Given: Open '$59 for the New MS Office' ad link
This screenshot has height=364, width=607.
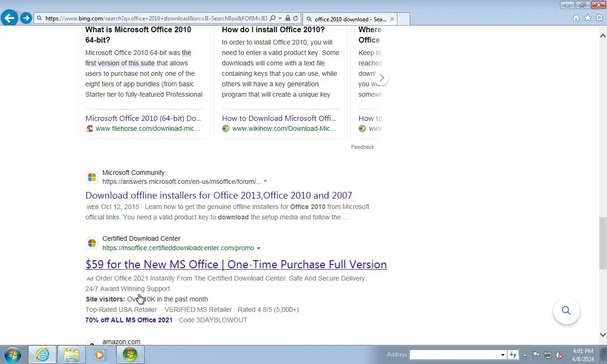Looking at the screenshot, I should [236, 264].
